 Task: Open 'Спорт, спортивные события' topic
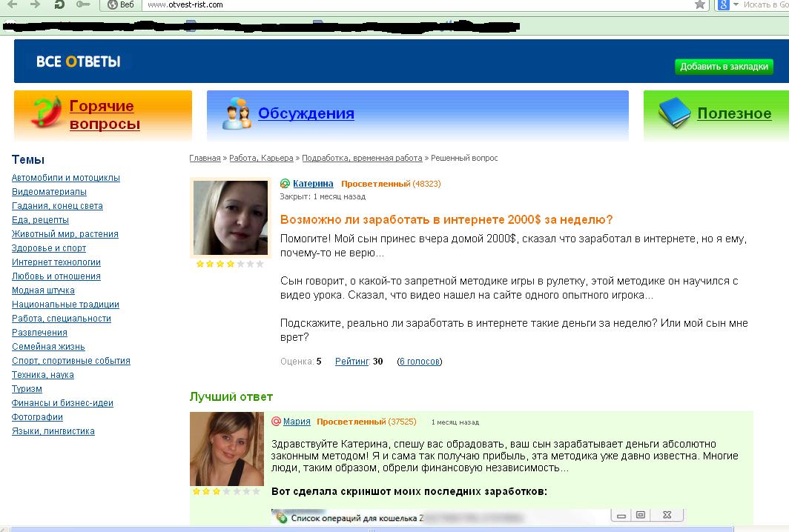point(71,361)
